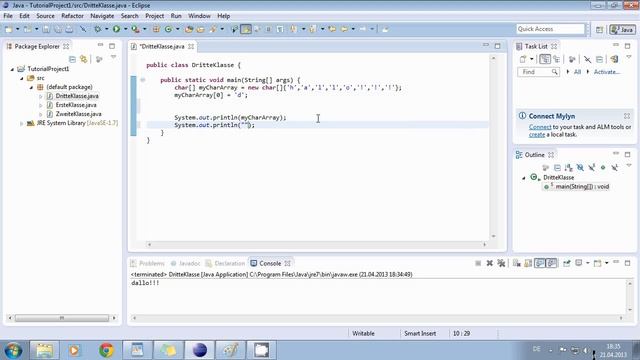Toggle Focus on Workweek in Task List
640x360 pixels.
click(572, 59)
